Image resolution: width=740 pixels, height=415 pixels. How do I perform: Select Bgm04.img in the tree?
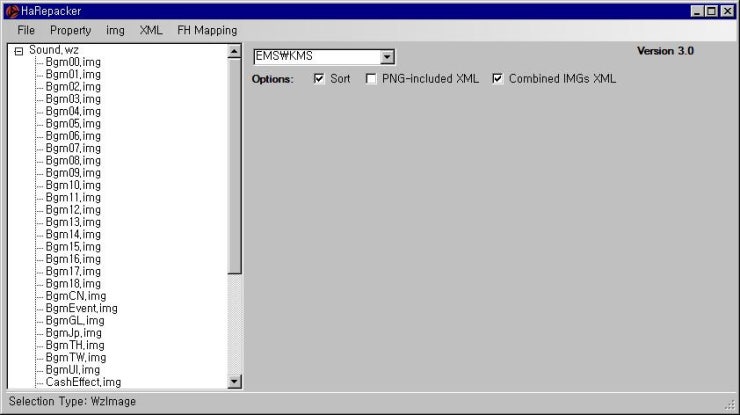tap(73, 111)
